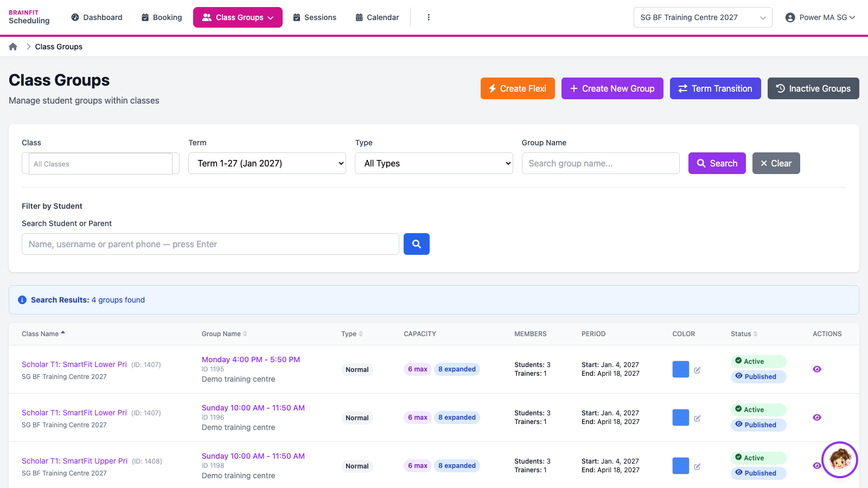View group ID 1195 details eye icon

pyautogui.click(x=817, y=369)
